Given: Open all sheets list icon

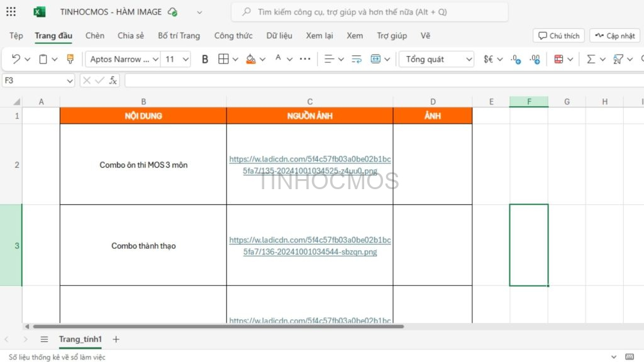Looking at the screenshot, I should click(45, 339).
